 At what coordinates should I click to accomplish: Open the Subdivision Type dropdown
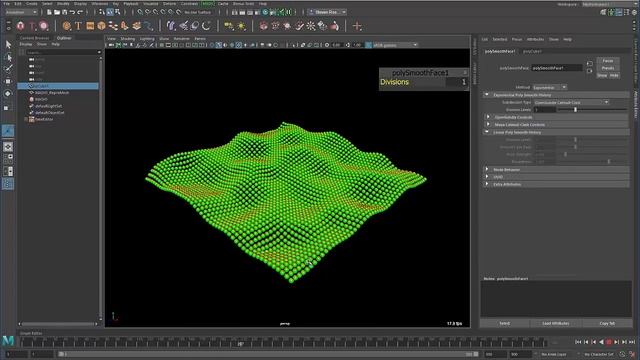click(x=571, y=102)
